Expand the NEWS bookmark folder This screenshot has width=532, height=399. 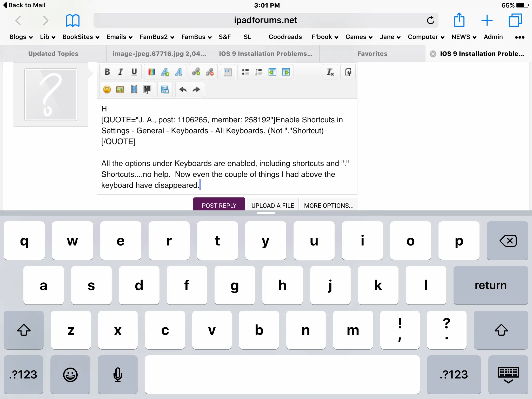point(464,37)
